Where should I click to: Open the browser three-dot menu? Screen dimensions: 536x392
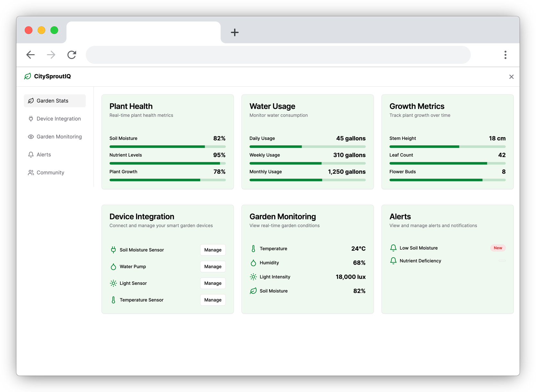(505, 55)
